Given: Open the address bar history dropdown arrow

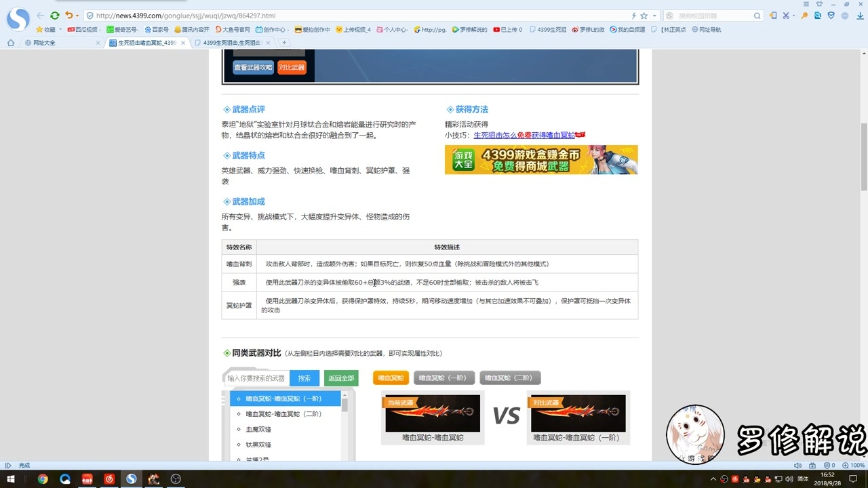Looking at the screenshot, I should (654, 16).
